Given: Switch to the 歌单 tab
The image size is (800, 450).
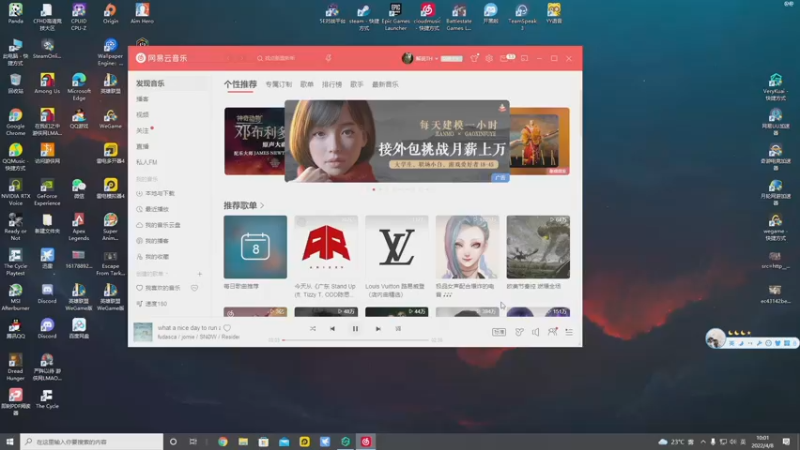Looking at the screenshot, I should coord(307,84).
